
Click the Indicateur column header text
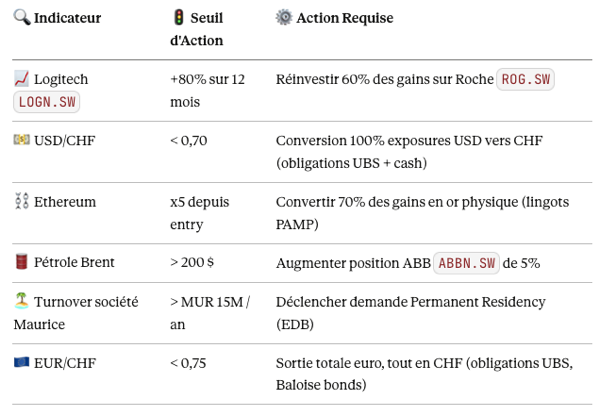(x=67, y=18)
